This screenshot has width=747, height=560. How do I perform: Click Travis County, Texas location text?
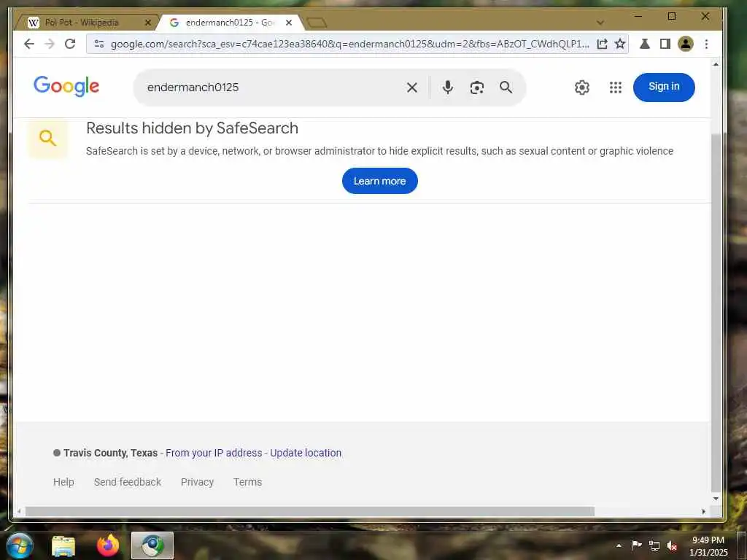[111, 453]
